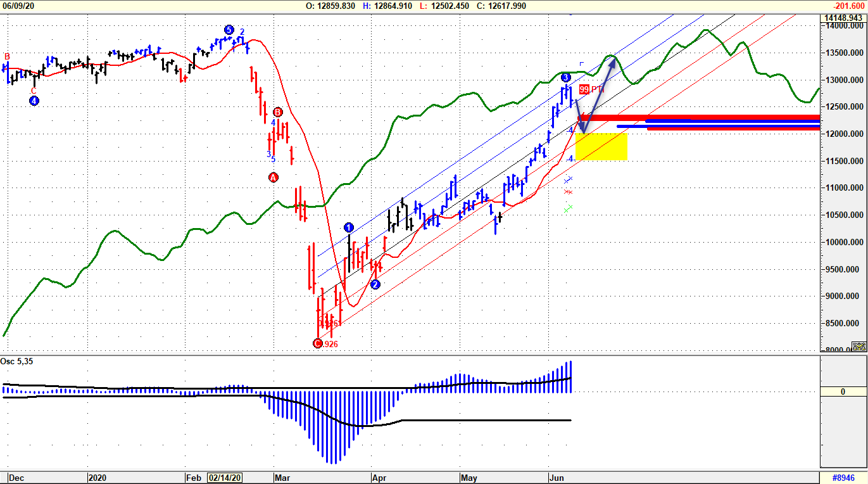Viewport: 868px width, 484px height.
Task: Click the May label on the date axis
Action: 470,478
